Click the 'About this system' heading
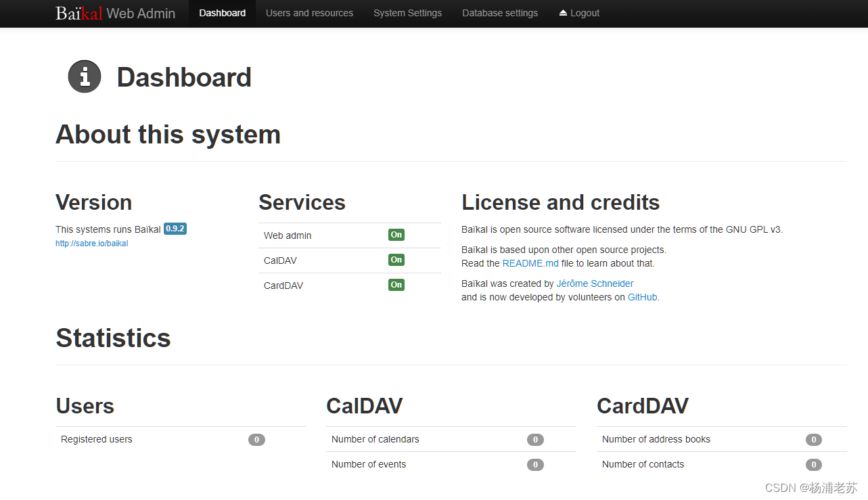The image size is (868, 500). [x=168, y=135]
